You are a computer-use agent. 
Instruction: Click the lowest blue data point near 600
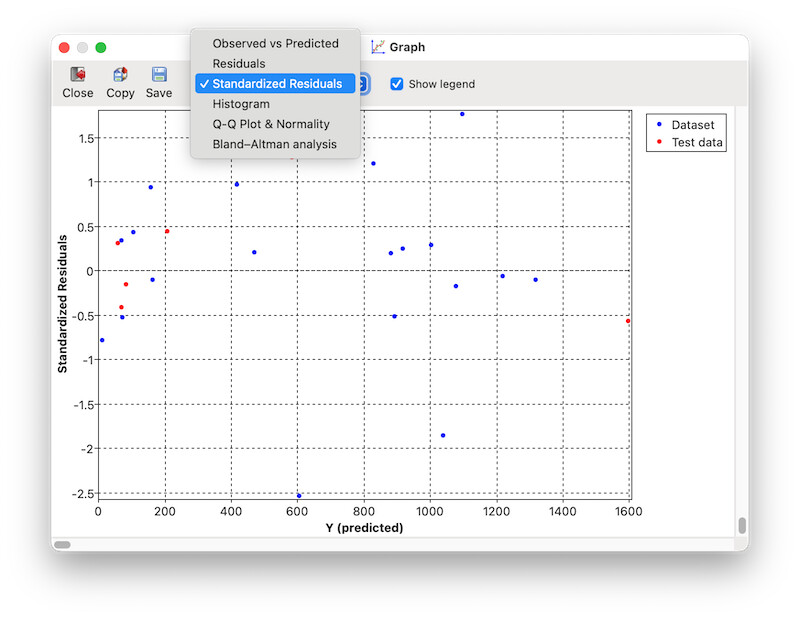299,496
